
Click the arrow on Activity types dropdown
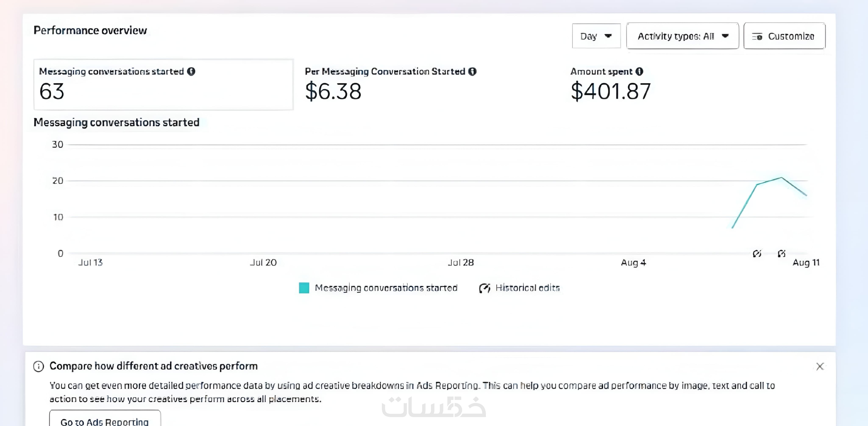tap(725, 36)
